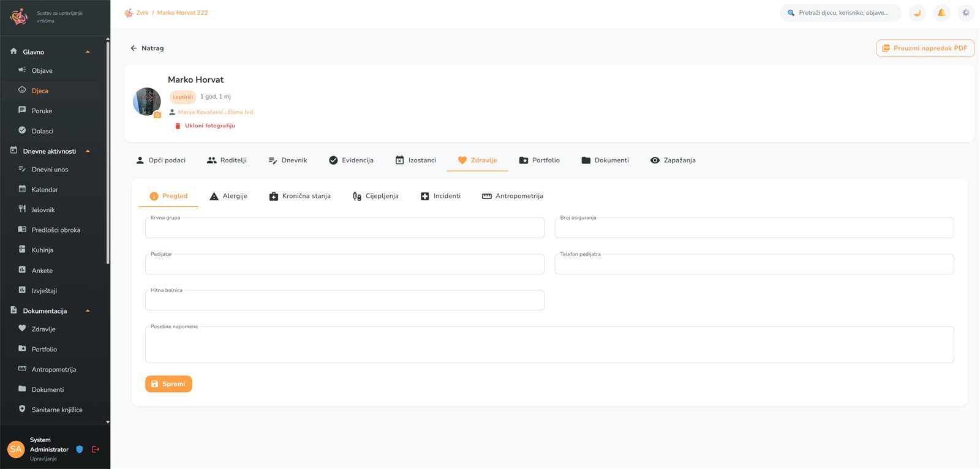Switch to the Alergije sub-tab

pos(228,196)
